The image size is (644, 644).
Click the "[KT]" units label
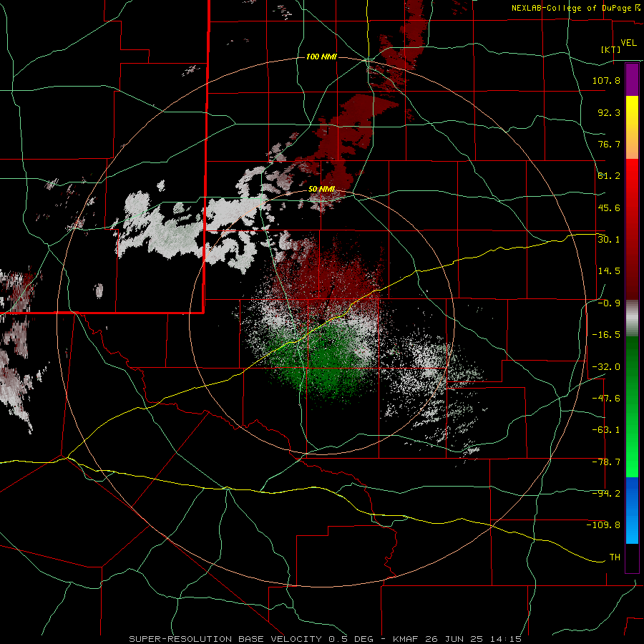coord(610,49)
